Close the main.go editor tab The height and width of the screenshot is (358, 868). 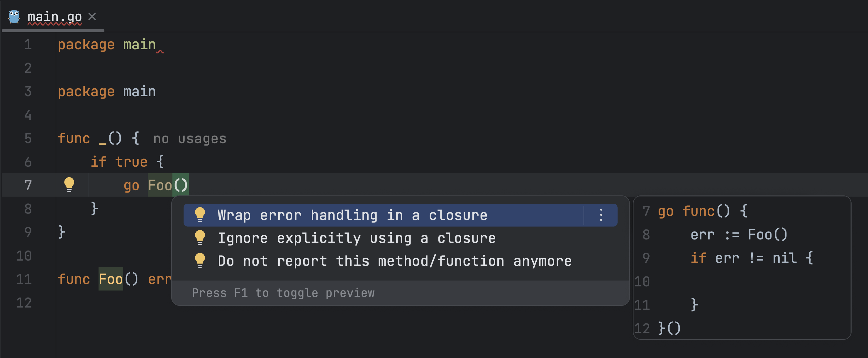[92, 16]
